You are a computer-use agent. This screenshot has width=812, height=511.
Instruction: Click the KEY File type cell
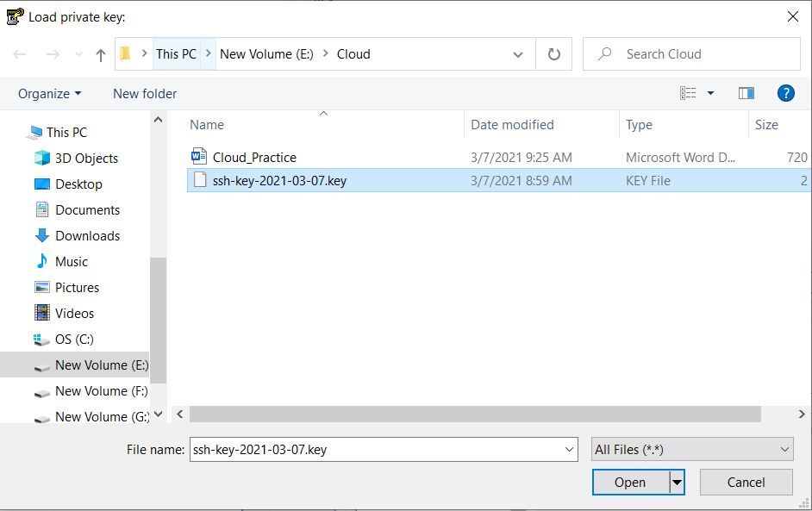click(648, 181)
